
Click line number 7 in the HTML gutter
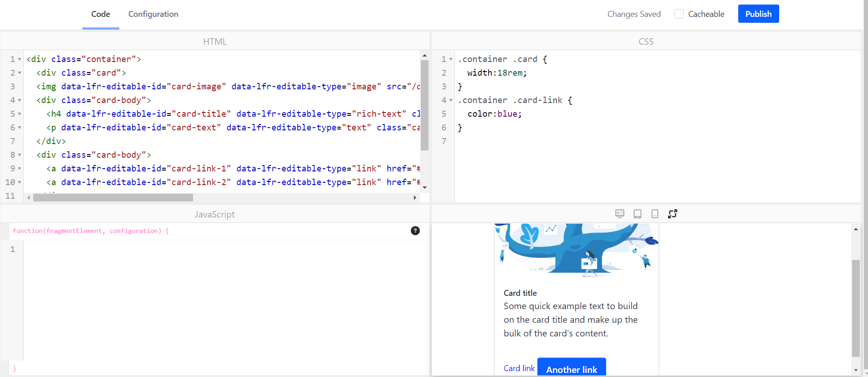[x=13, y=141]
